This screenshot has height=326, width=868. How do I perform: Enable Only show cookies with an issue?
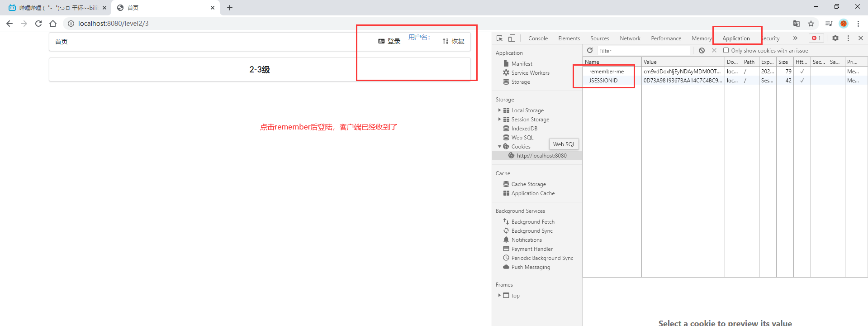click(x=726, y=50)
